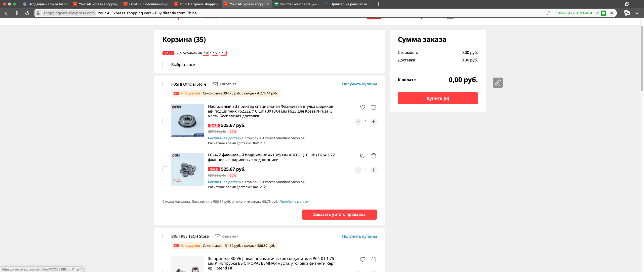Click the trash icon for F624ZZ bearing
Image resolution: width=644 pixels, height=272 pixels.
click(x=373, y=156)
